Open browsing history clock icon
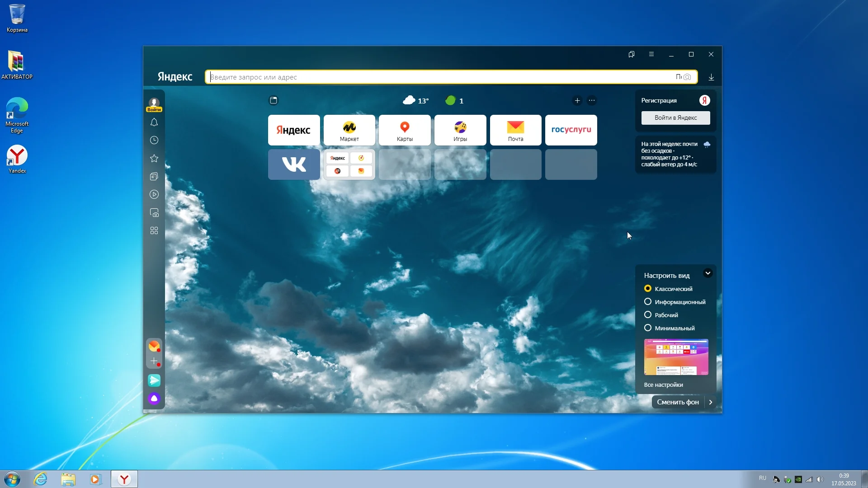868x488 pixels. [x=154, y=141]
